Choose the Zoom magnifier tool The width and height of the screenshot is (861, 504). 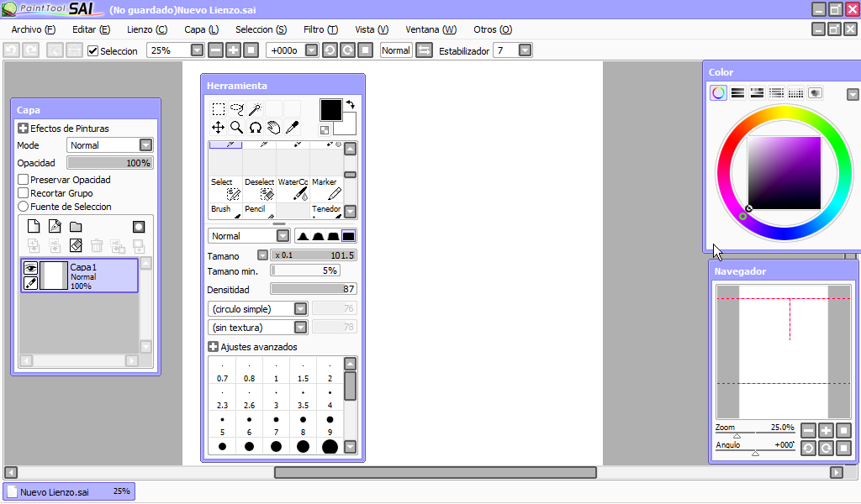click(236, 128)
